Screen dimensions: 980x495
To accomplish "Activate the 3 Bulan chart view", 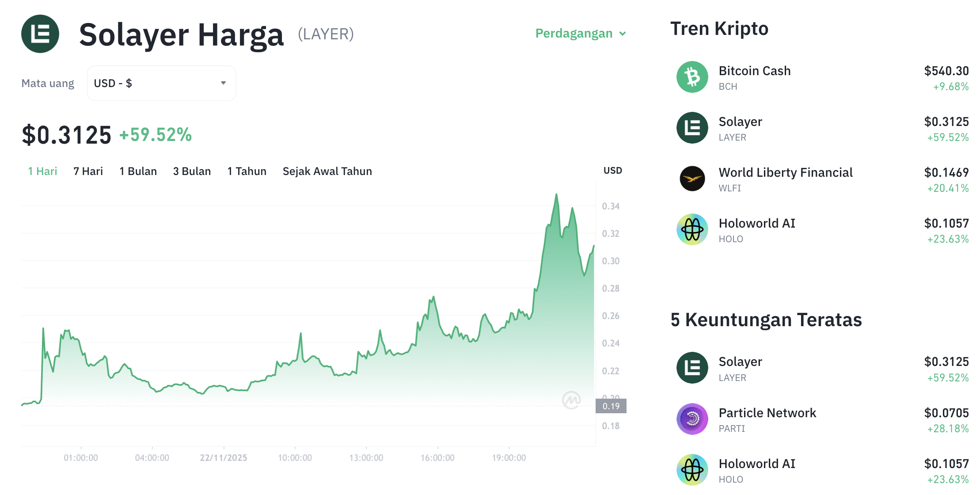I will pos(192,171).
